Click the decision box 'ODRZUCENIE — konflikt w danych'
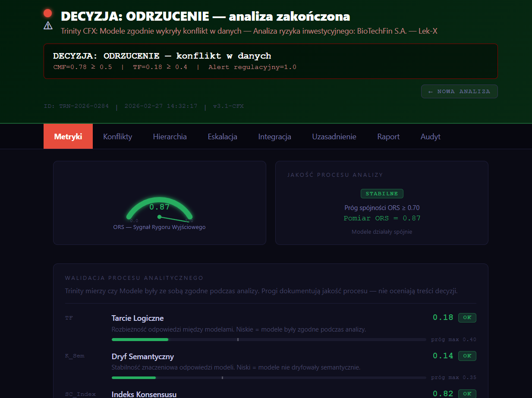 [271, 61]
